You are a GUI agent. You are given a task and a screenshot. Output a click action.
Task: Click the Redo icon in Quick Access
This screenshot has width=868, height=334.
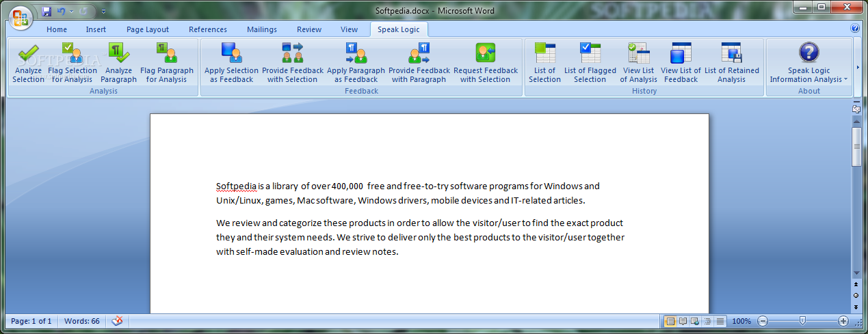(x=83, y=11)
